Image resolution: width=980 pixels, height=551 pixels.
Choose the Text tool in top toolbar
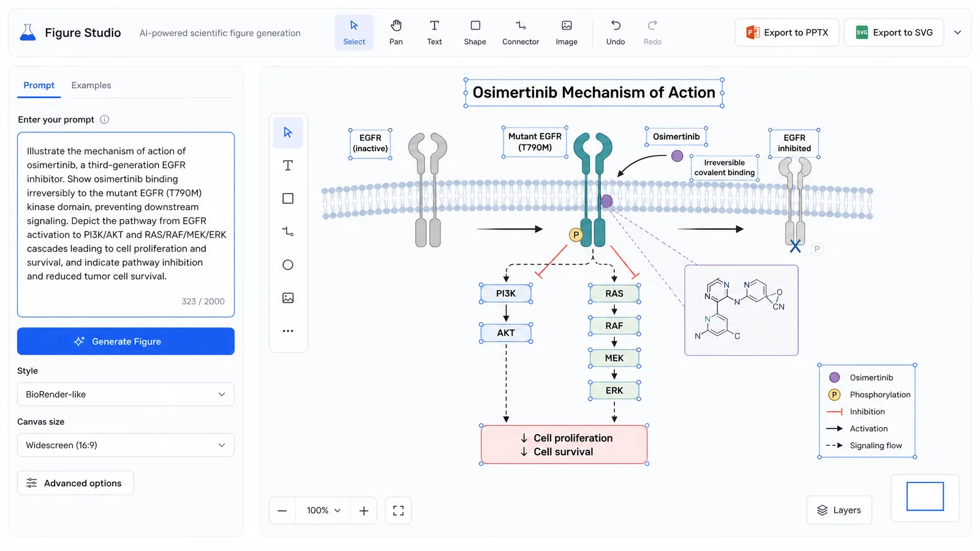click(x=434, y=32)
